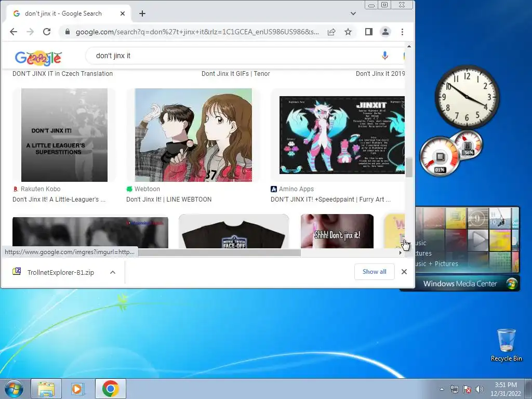Image resolution: width=532 pixels, height=399 pixels.
Task: Open the Movie Trivia Face-Off t-shirt image
Action: tap(234, 231)
